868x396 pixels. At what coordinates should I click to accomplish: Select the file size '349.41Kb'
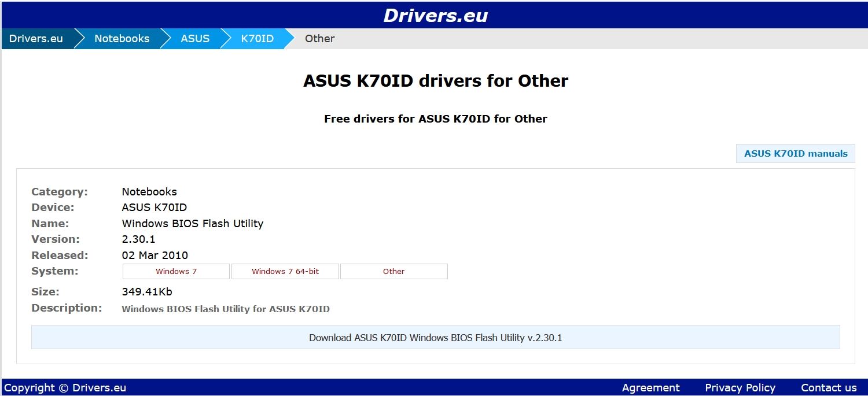click(147, 292)
